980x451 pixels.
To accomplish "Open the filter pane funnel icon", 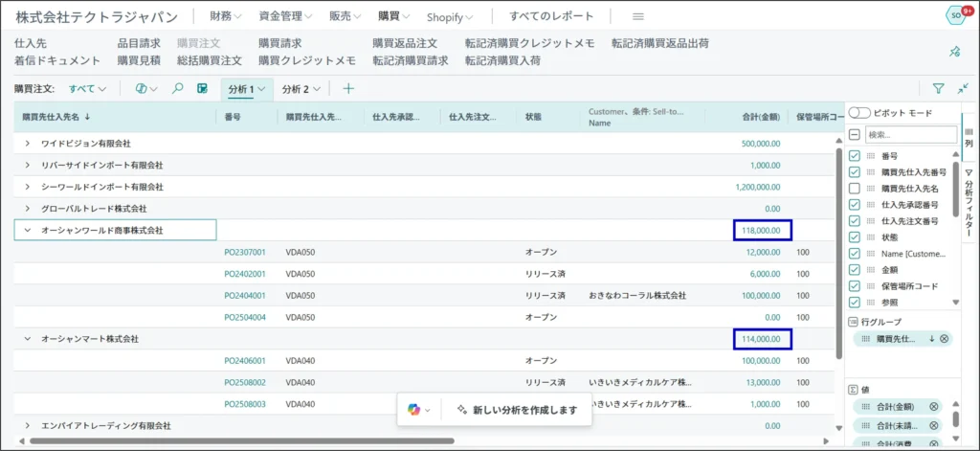I will pyautogui.click(x=938, y=88).
